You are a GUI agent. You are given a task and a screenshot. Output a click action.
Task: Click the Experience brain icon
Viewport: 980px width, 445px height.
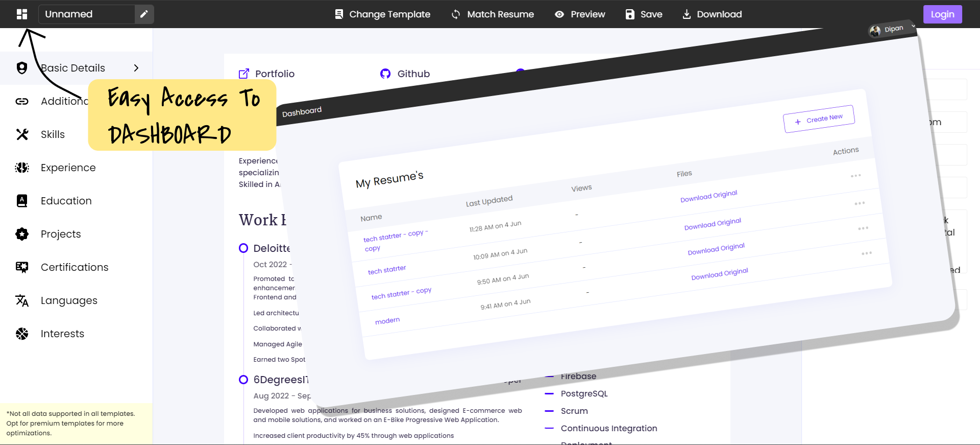(x=22, y=168)
